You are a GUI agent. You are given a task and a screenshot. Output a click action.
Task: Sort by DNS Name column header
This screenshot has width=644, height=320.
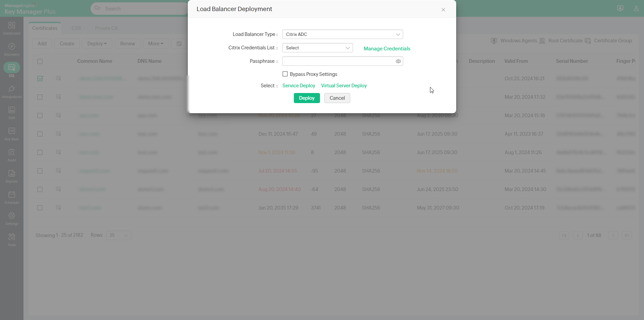pyautogui.click(x=150, y=61)
